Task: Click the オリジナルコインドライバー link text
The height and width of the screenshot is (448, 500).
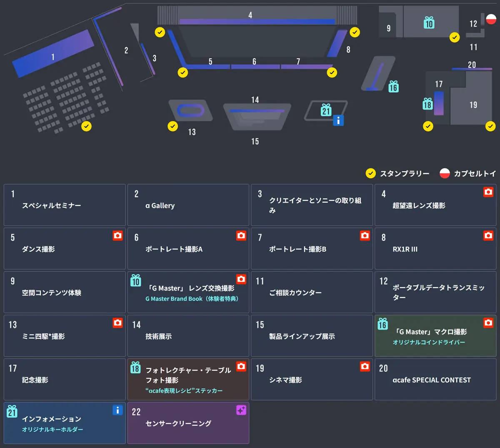Action: (429, 342)
